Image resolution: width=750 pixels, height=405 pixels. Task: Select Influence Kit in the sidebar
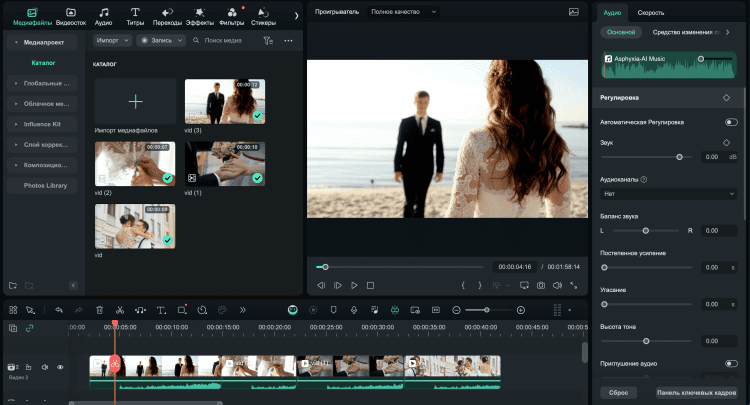coord(42,124)
